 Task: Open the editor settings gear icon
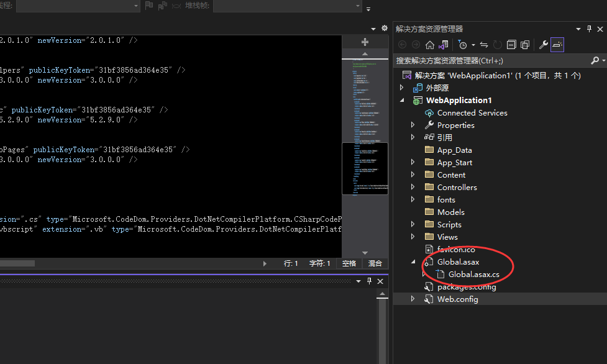click(385, 28)
